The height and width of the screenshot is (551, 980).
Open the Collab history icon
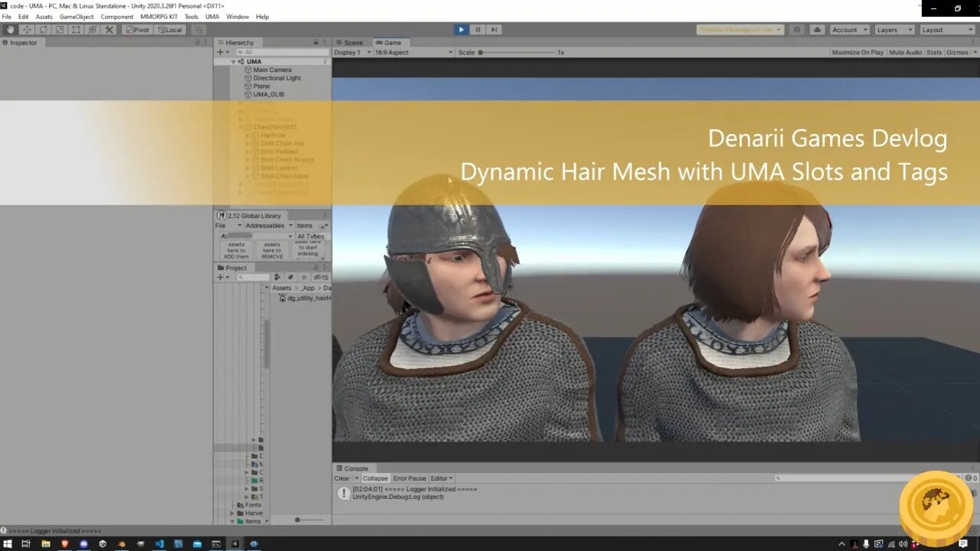click(798, 30)
